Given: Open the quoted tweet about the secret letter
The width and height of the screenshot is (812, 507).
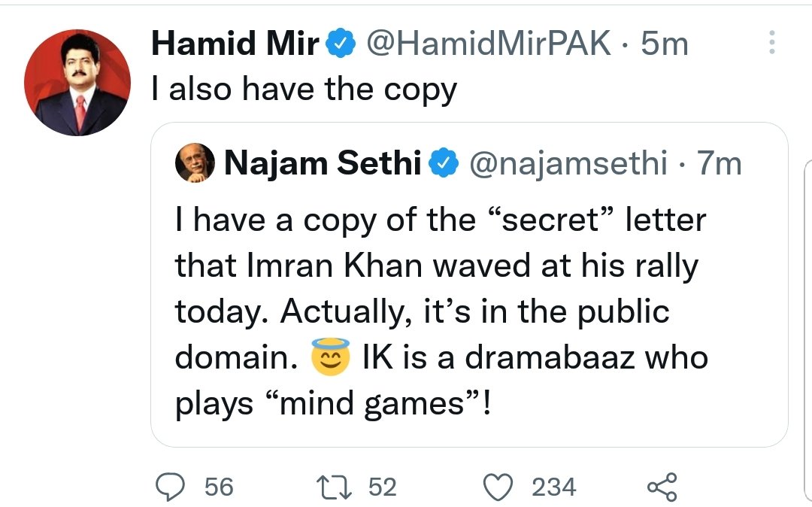Looking at the screenshot, I should click(x=469, y=285).
